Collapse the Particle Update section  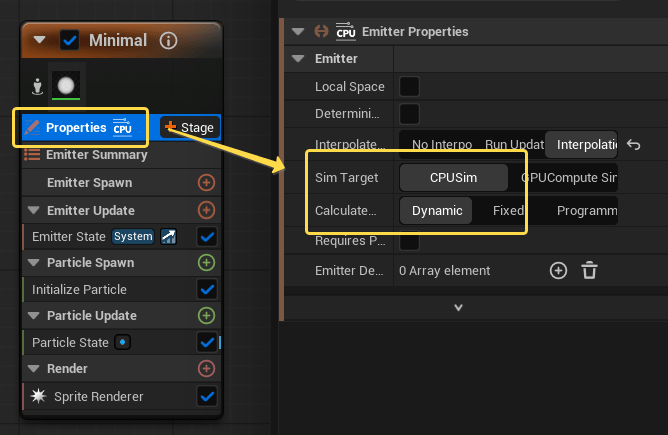34,316
